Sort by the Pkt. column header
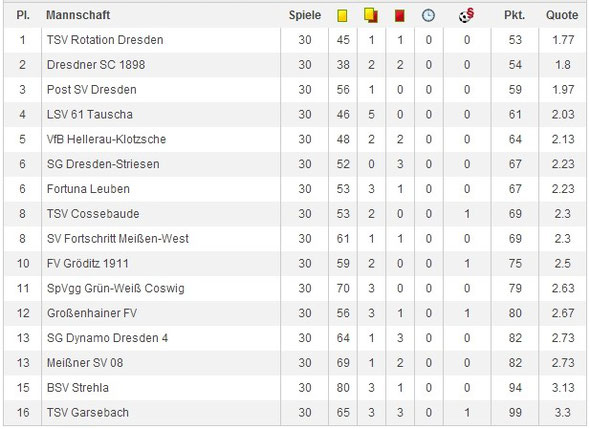This screenshot has width=590, height=429. point(514,15)
